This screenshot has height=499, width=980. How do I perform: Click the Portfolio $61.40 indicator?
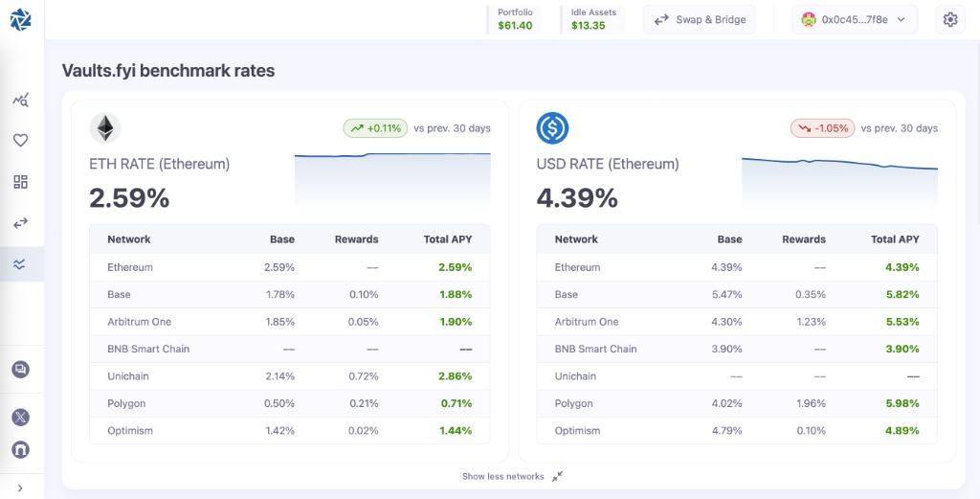tap(515, 19)
